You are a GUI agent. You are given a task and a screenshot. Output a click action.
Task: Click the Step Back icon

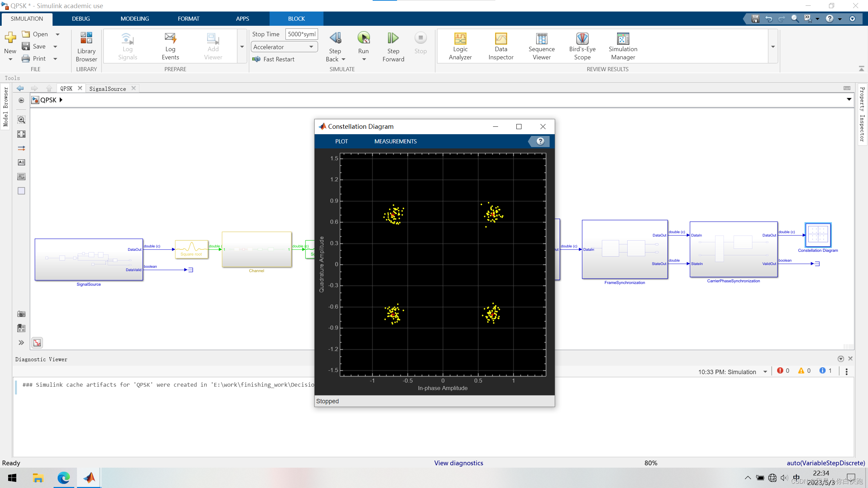point(335,38)
